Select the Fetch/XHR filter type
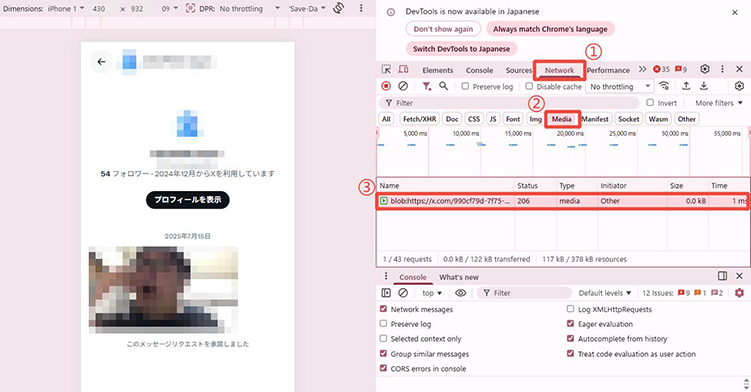Image resolution: width=751 pixels, height=392 pixels. tap(419, 119)
